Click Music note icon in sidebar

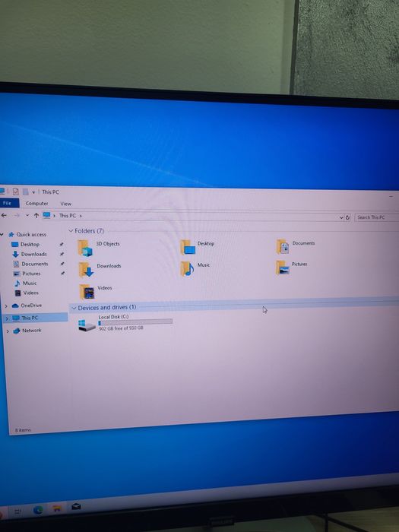point(17,283)
